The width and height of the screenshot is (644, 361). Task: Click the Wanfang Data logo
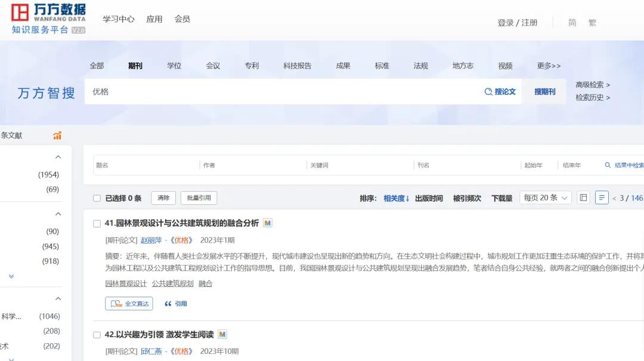tap(48, 18)
